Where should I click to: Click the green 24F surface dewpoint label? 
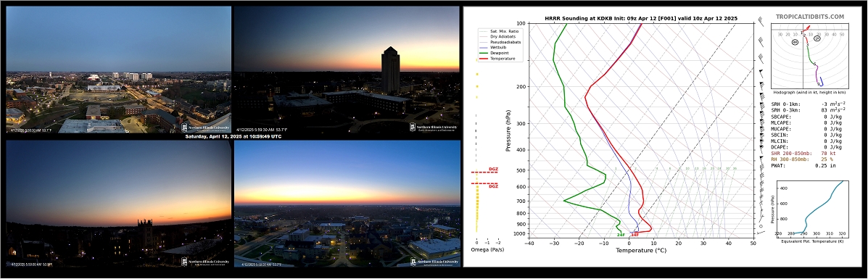tap(621, 235)
